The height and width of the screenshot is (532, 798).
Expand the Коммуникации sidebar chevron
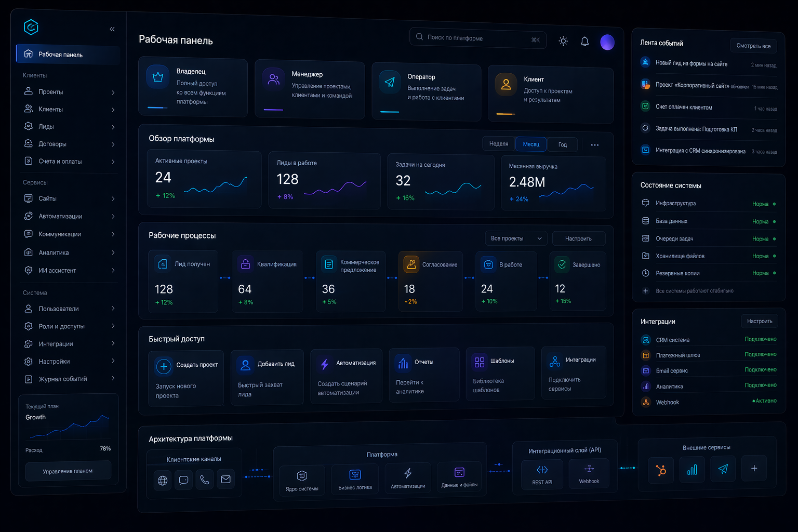113,234
